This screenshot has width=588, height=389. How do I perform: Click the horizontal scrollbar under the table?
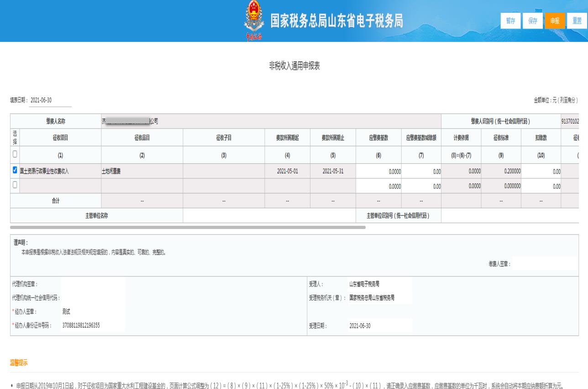coord(187,227)
